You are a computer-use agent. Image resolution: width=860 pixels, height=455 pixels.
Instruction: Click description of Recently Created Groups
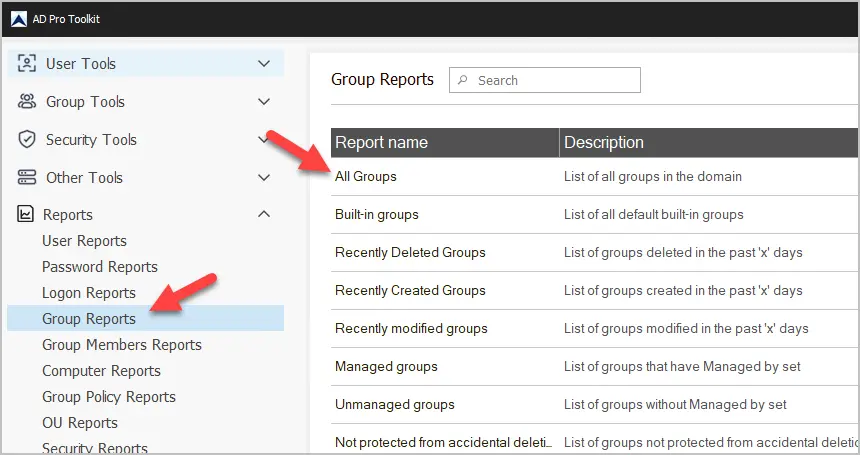coord(683,290)
